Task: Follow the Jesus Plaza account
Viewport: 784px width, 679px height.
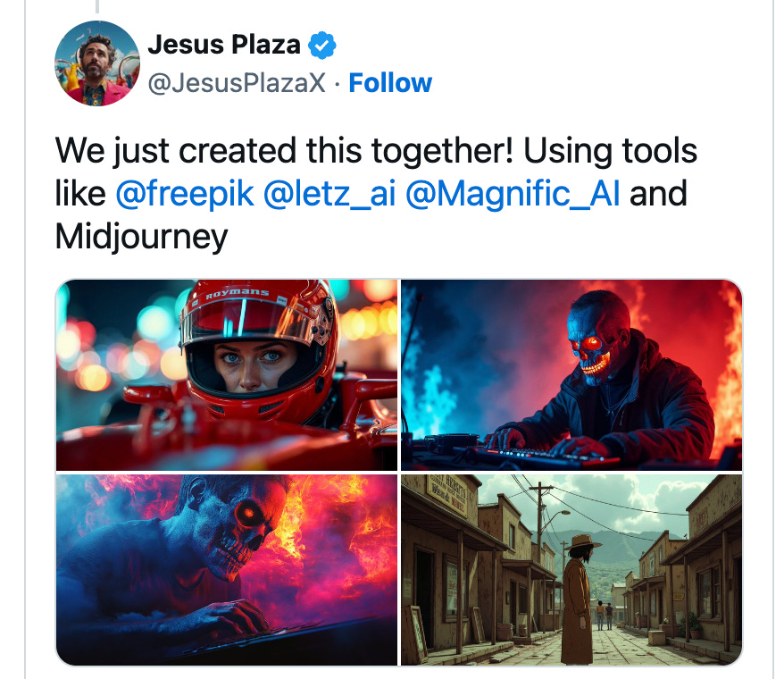Action: [x=390, y=83]
